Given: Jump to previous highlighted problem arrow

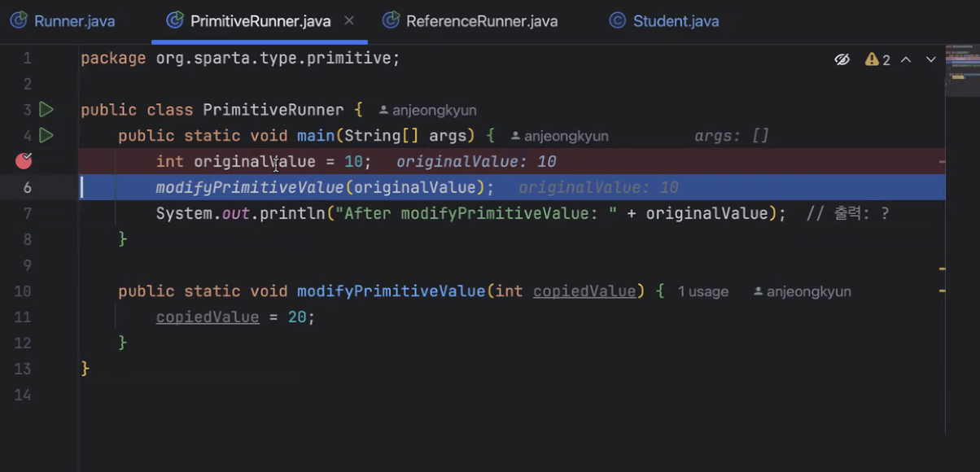Looking at the screenshot, I should (x=905, y=59).
